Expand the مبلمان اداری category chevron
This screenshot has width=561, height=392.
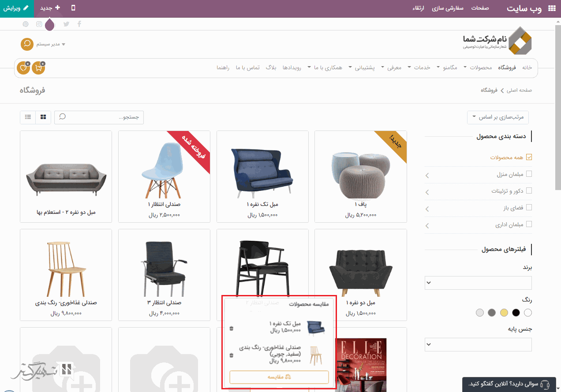(427, 226)
